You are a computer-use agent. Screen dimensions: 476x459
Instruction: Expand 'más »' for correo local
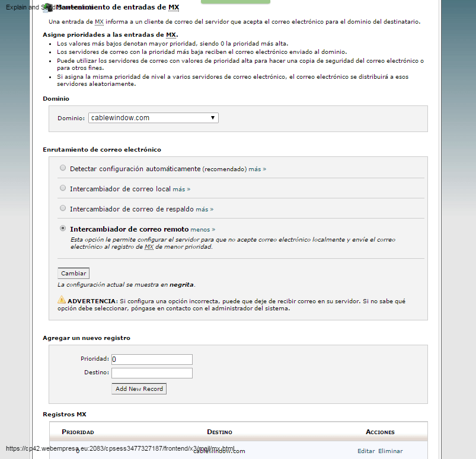181,190
